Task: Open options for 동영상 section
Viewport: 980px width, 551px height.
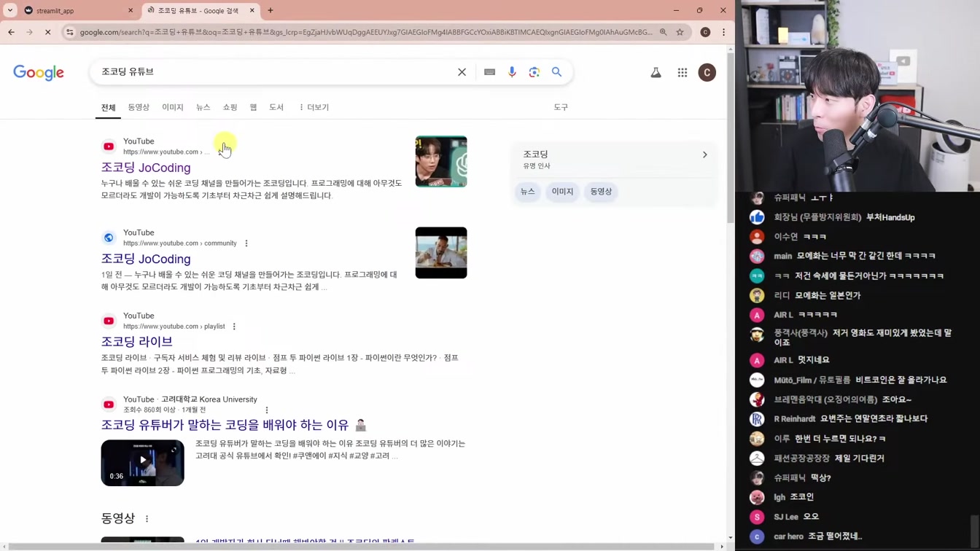Action: click(147, 519)
